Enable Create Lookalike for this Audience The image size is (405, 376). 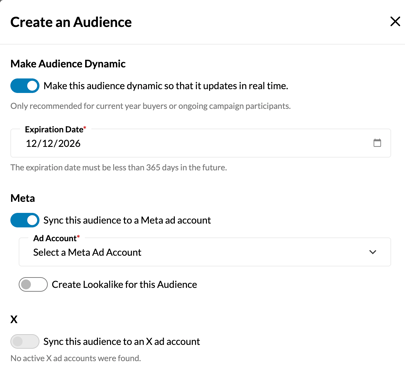point(33,285)
